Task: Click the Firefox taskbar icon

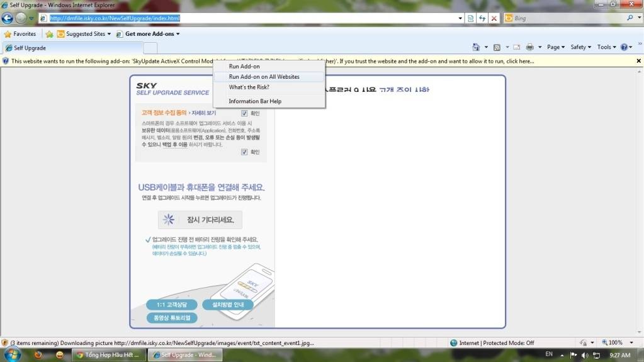Action: 38,354
